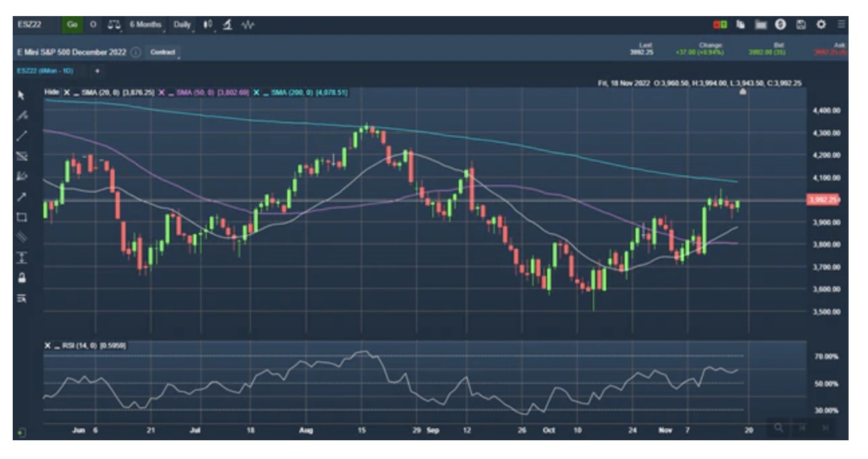Select the trend line drawing tool

[21, 136]
